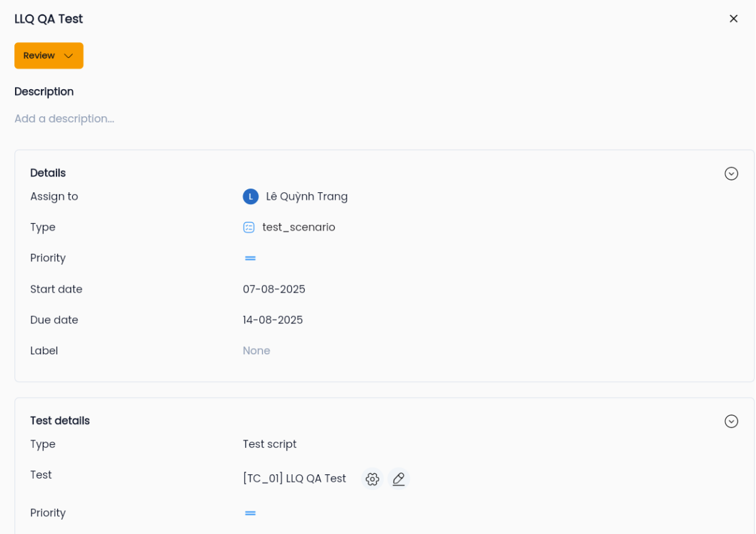Screen dimensions: 756x534
Task: Open the Review status dropdown
Action: click(x=49, y=56)
